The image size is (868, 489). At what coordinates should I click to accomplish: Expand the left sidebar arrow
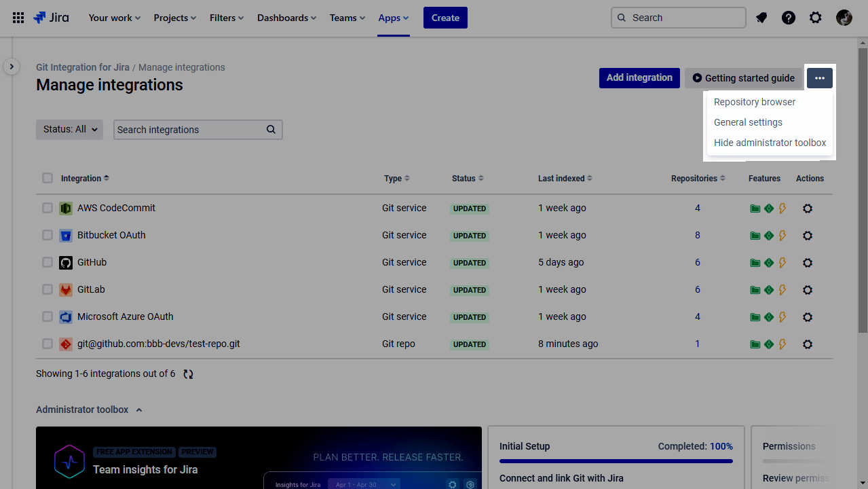point(12,67)
